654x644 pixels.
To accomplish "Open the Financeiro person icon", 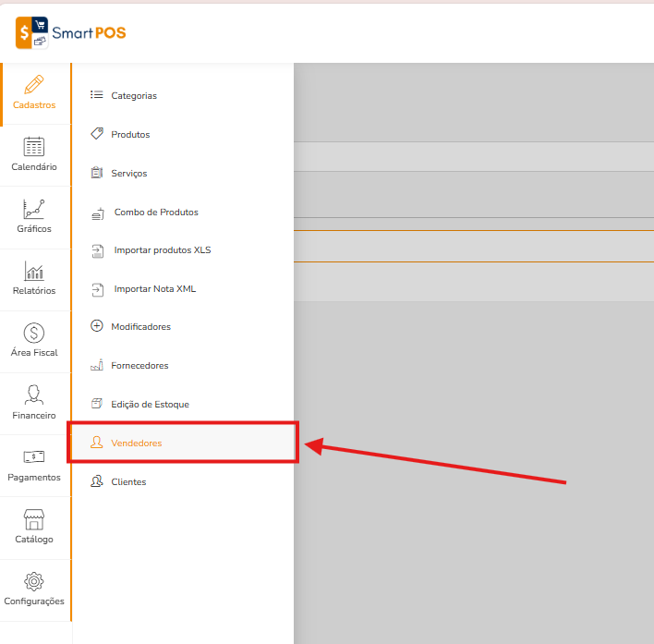I will (x=34, y=395).
